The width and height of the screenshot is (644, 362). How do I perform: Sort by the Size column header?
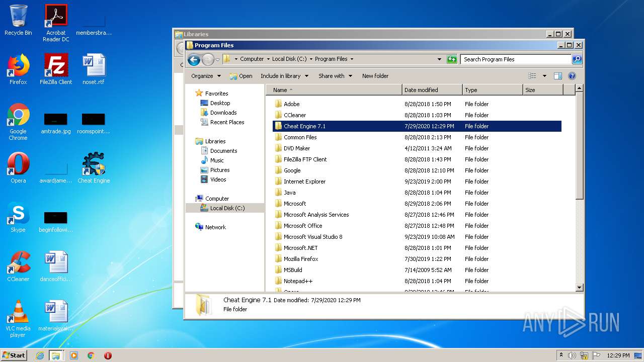tap(543, 90)
